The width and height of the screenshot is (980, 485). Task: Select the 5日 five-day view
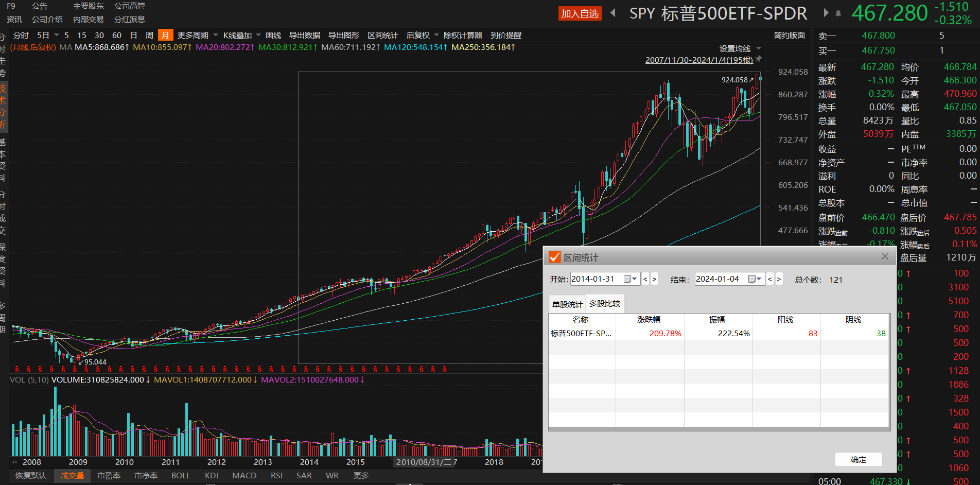click(x=43, y=35)
